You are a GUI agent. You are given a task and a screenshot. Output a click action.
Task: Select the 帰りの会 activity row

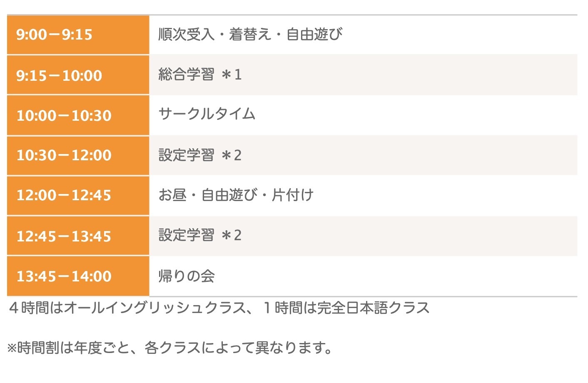tap(187, 276)
